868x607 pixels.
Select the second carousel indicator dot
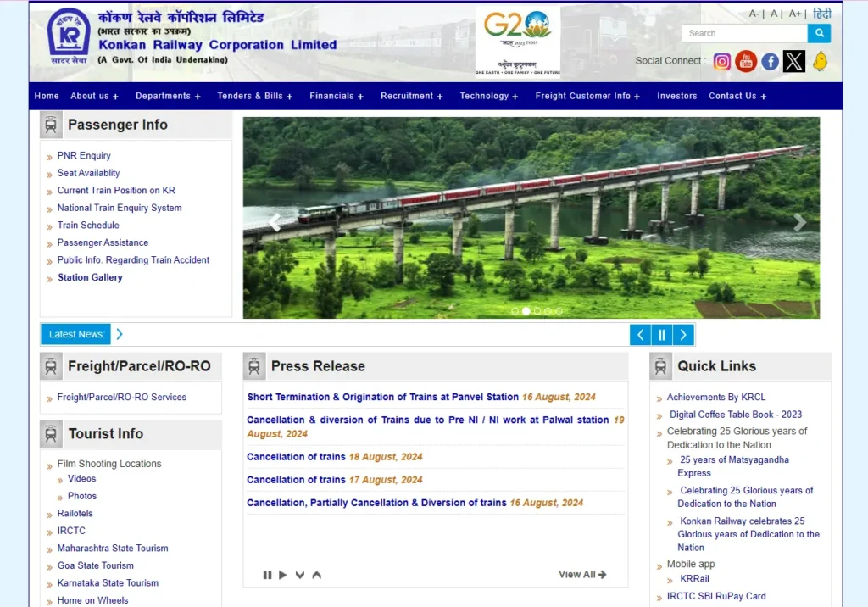point(526,311)
